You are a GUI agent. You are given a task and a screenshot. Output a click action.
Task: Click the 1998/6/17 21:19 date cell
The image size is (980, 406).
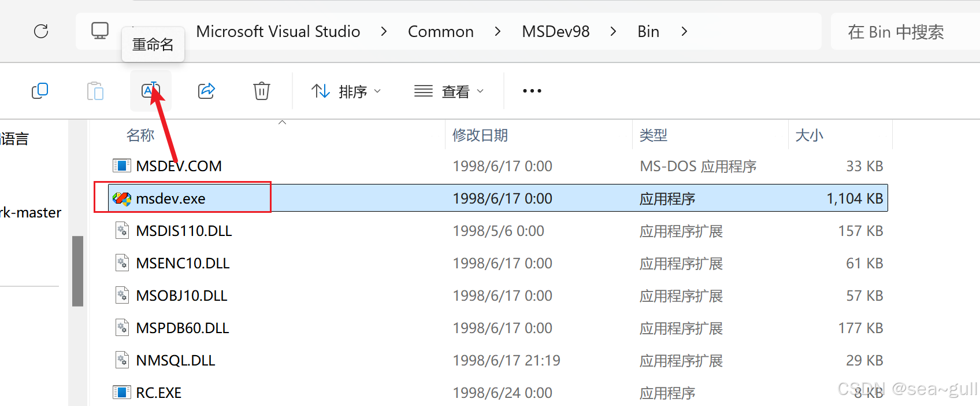coord(506,360)
